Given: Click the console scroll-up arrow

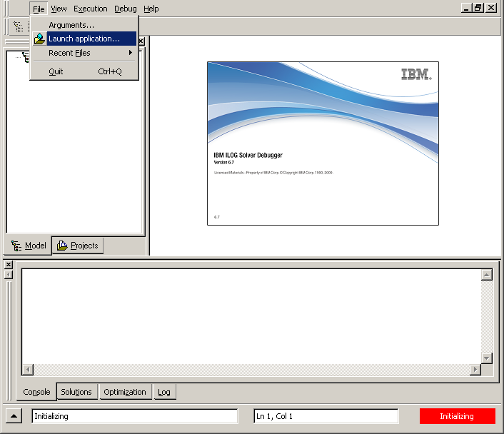Looking at the screenshot, I should [x=487, y=275].
